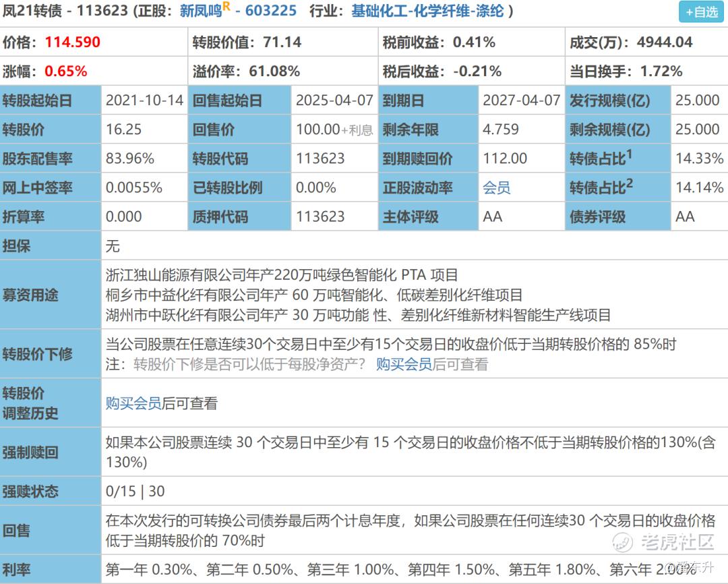Screen dimensions: 728x584
Task: Select 募资用途 header cell
Action: point(50,295)
